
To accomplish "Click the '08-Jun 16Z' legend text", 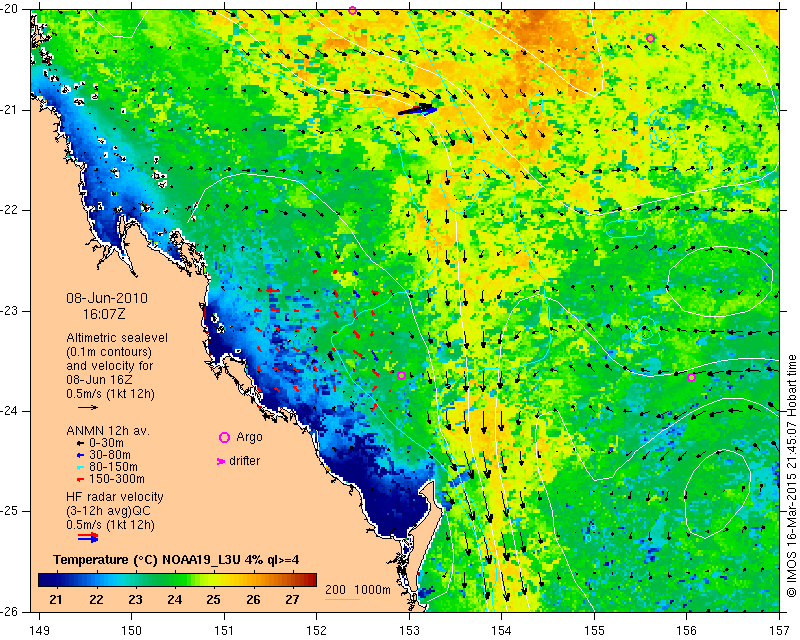I will [99, 380].
